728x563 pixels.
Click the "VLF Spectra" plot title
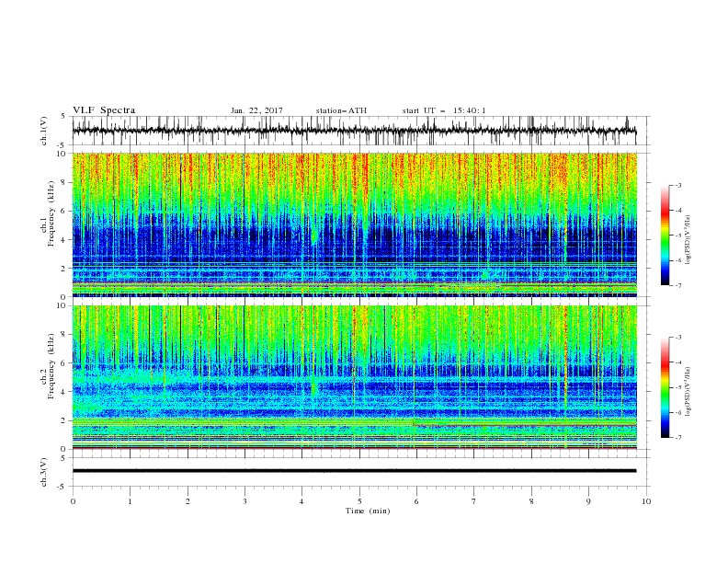click(104, 110)
